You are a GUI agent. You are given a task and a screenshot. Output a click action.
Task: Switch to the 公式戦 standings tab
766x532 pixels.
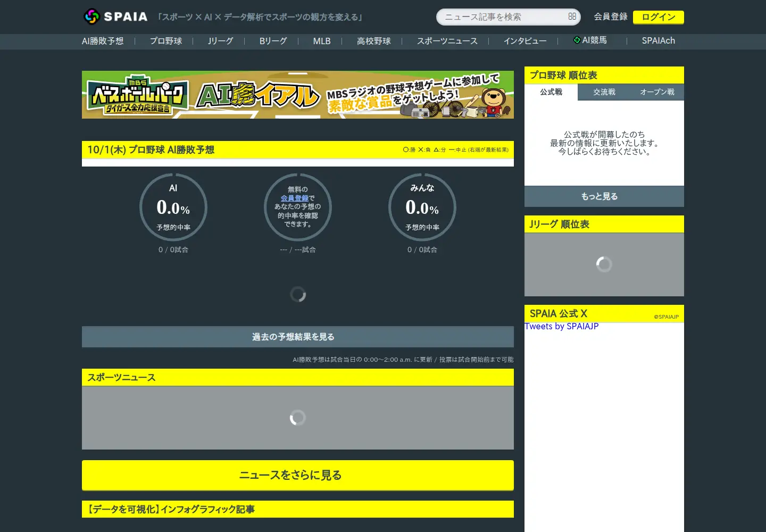(x=551, y=92)
